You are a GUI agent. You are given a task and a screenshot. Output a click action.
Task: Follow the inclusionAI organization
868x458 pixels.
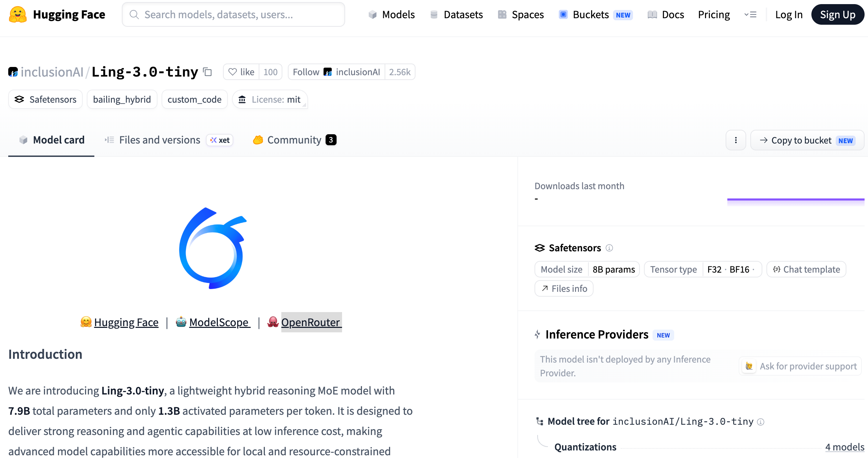[x=337, y=72]
